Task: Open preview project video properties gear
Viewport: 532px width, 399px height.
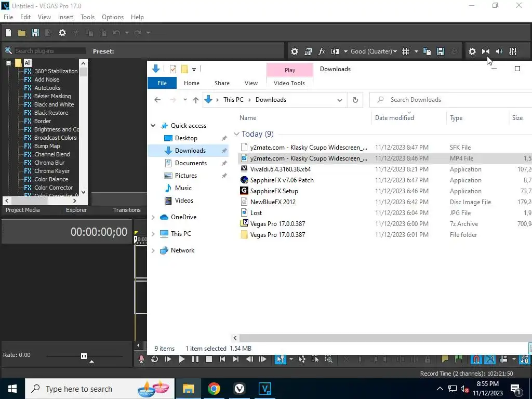Action: tap(295, 51)
